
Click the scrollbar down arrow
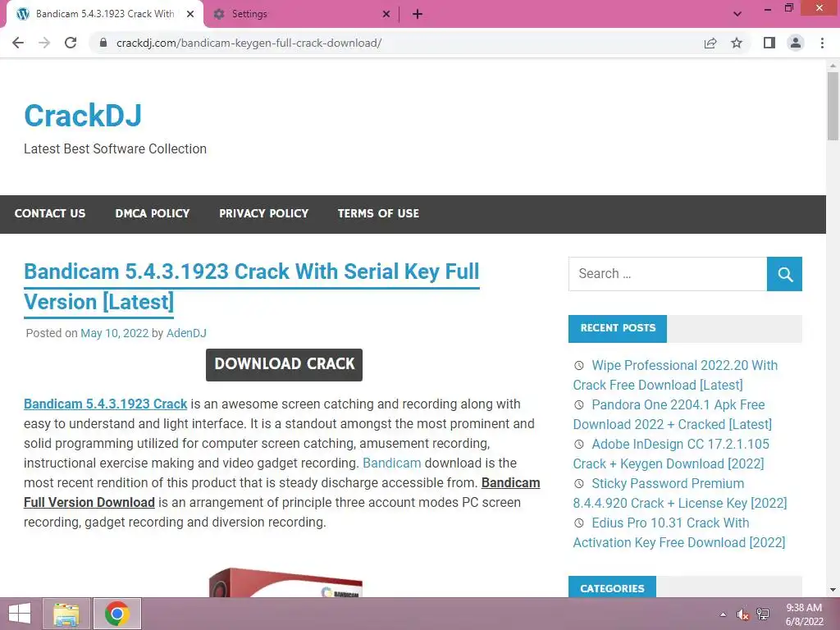click(833, 590)
